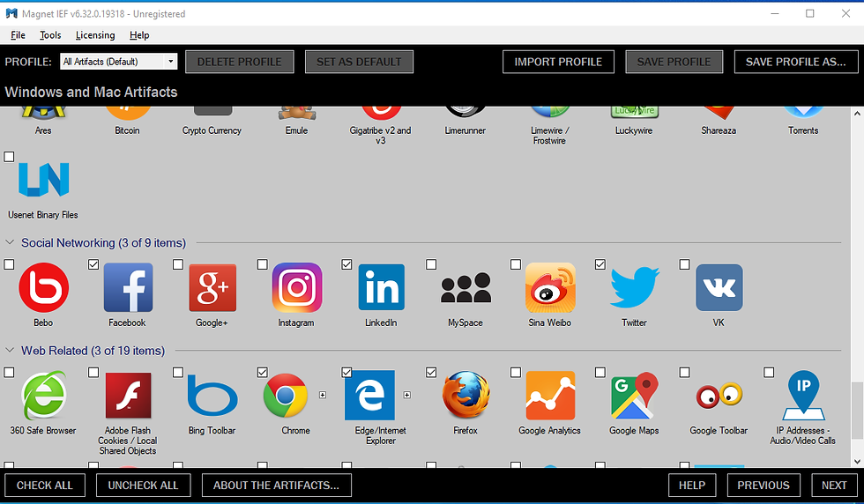Click the Edge/Internet Explorer icon
This screenshot has width=864, height=504.
(x=369, y=395)
